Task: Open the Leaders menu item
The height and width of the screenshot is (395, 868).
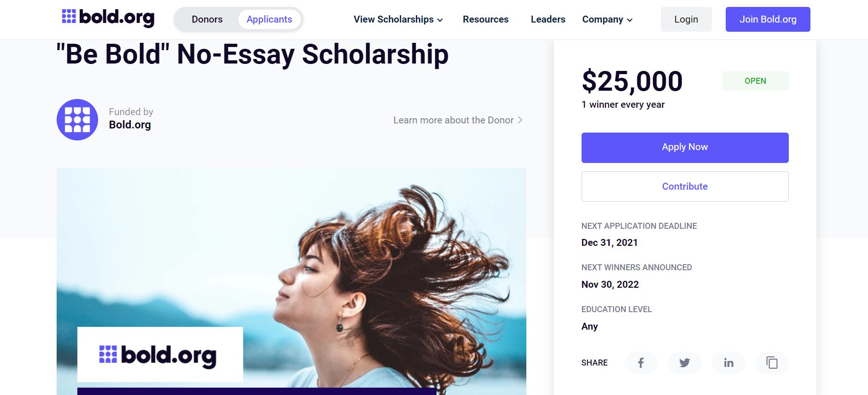Action: point(548,19)
